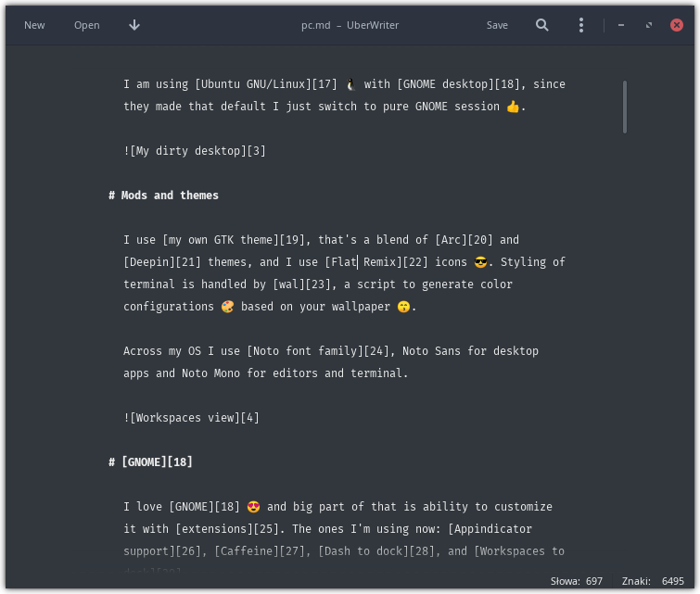
Task: Click the '![My dirty desktop][3]' line
Action: pyautogui.click(x=195, y=151)
